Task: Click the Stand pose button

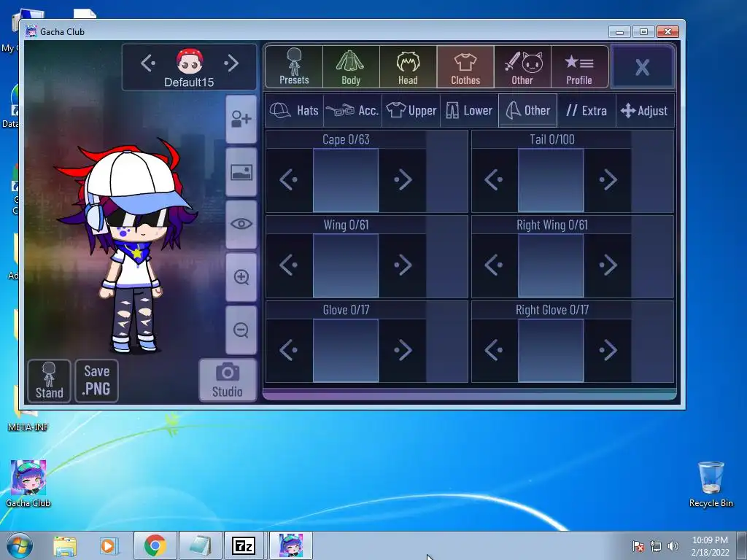Action: click(49, 381)
